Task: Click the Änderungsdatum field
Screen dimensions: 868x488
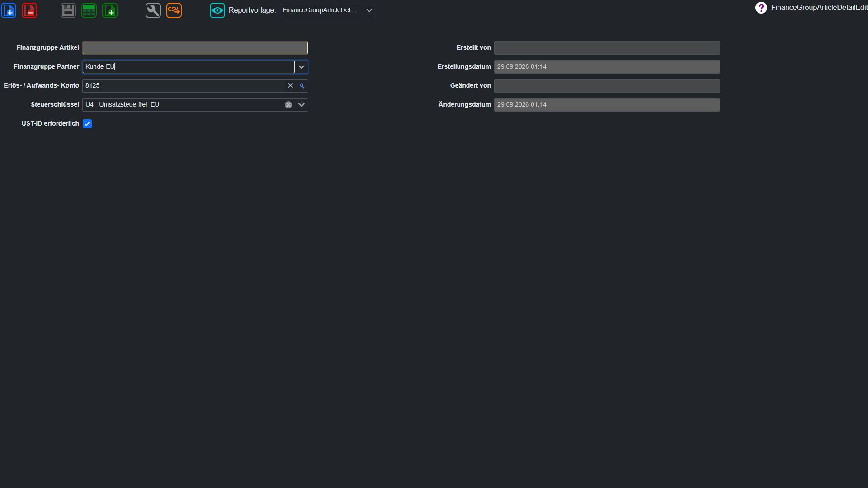Action: [x=607, y=105]
